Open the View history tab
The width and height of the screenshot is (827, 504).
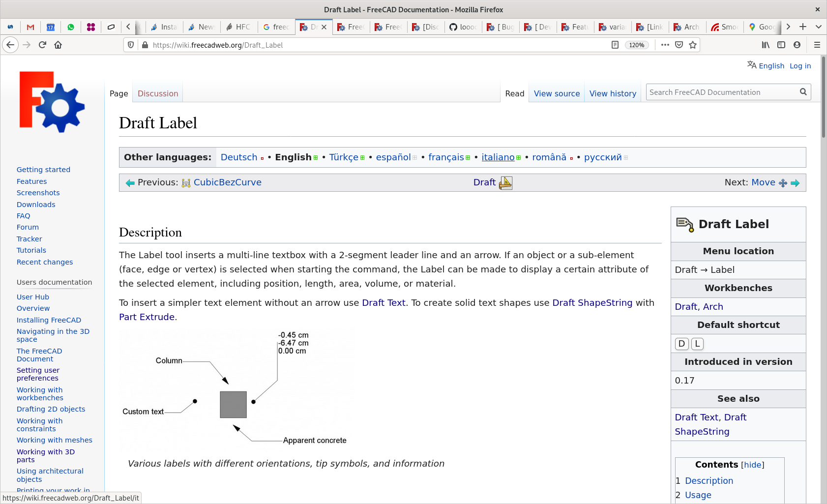pos(612,93)
